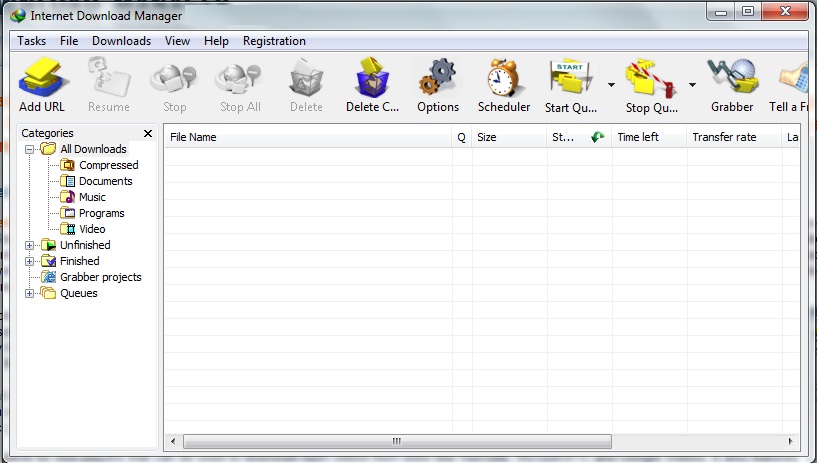The image size is (817, 463).
Task: Select the Finished label
Action: coord(79,261)
